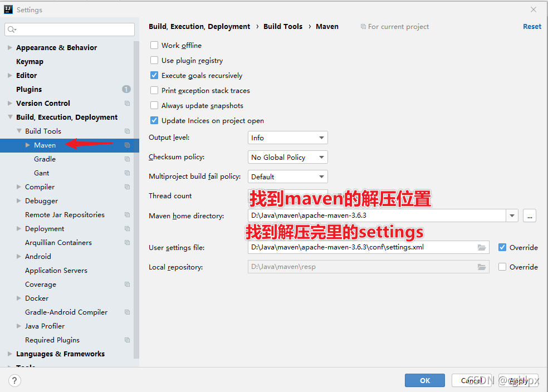Click project-level icon beside Required Plugins
The width and height of the screenshot is (548, 392).
[x=127, y=340]
